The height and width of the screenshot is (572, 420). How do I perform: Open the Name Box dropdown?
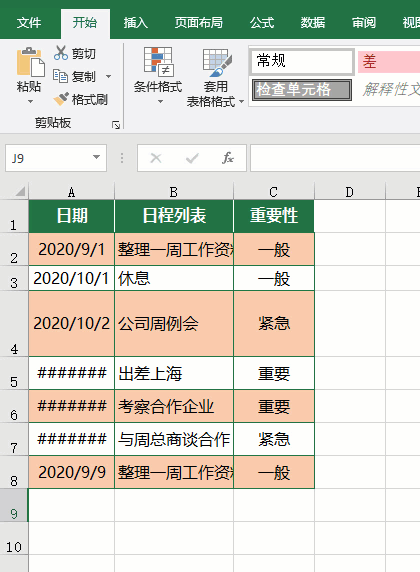pos(96,157)
